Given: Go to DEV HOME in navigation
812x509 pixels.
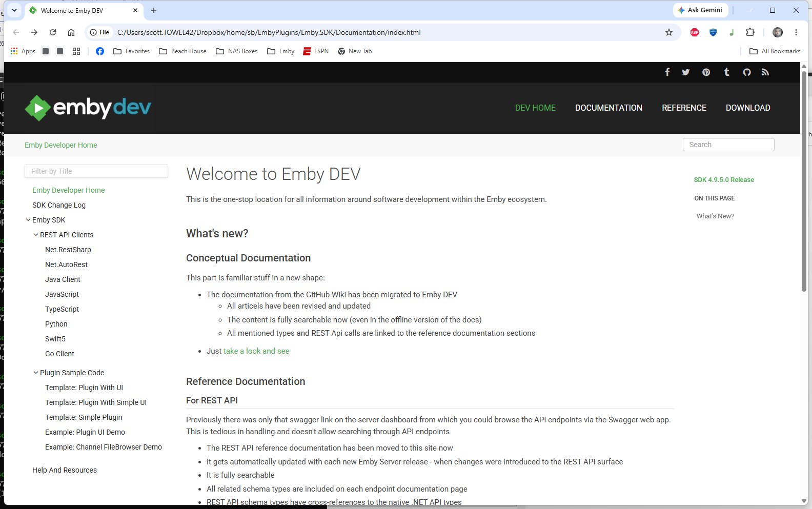Looking at the screenshot, I should click(x=535, y=108).
